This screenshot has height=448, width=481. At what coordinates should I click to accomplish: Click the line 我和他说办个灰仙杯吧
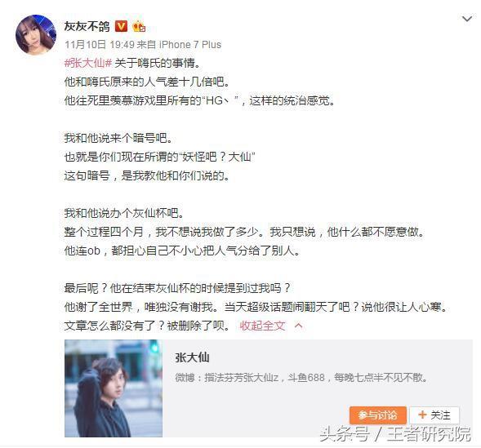(124, 213)
